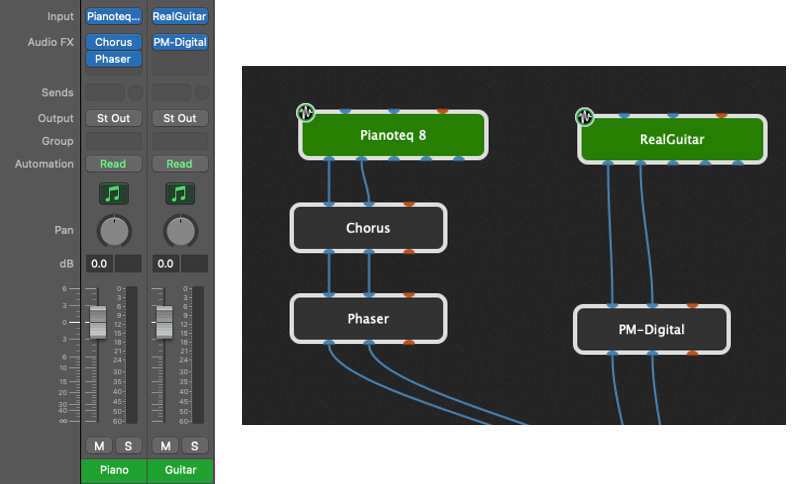Mute the Piano channel strip
This screenshot has width=804, height=484.
99,446
